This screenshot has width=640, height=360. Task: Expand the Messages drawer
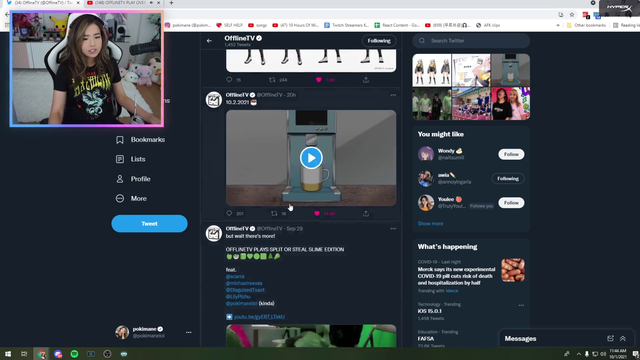point(623,338)
